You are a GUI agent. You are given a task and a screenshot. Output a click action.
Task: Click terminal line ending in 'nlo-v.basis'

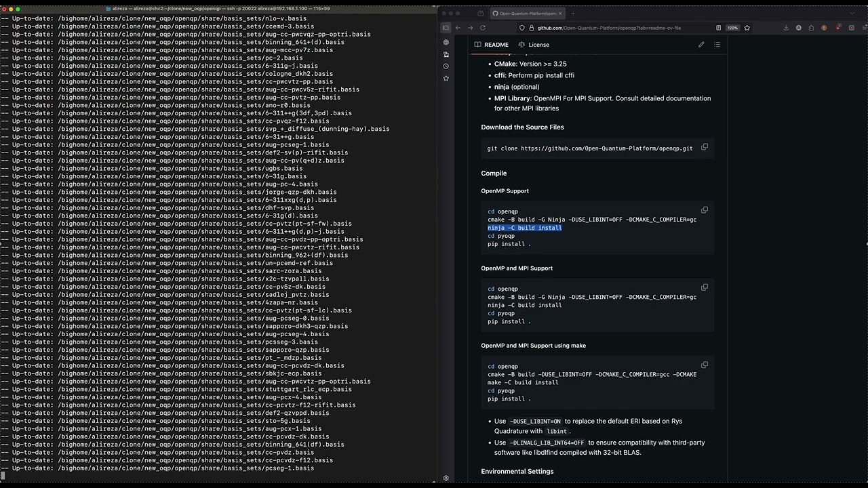point(153,18)
